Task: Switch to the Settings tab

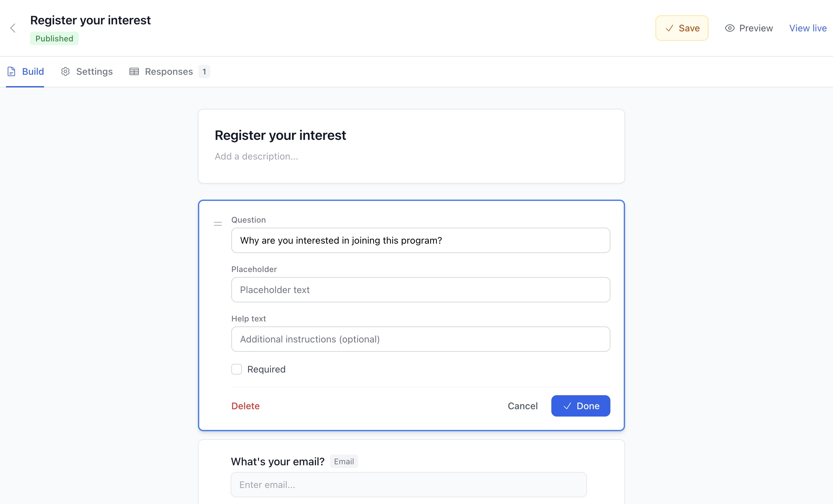Action: click(x=94, y=71)
